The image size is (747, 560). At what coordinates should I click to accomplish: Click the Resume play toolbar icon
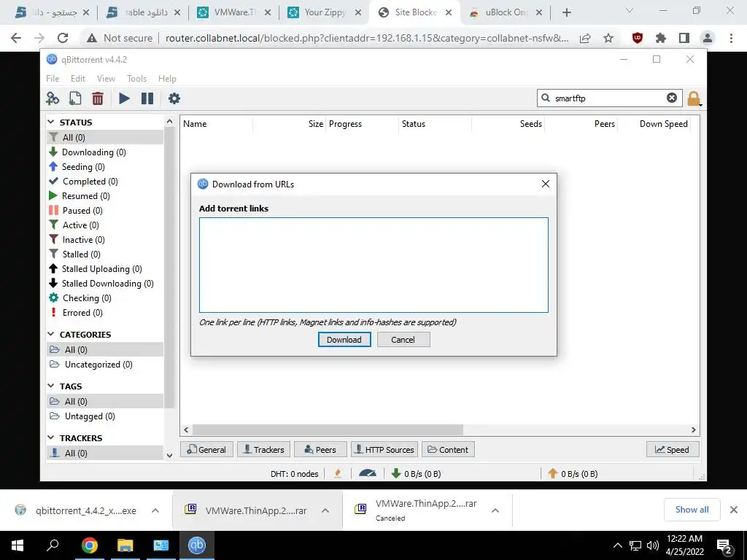(x=124, y=98)
